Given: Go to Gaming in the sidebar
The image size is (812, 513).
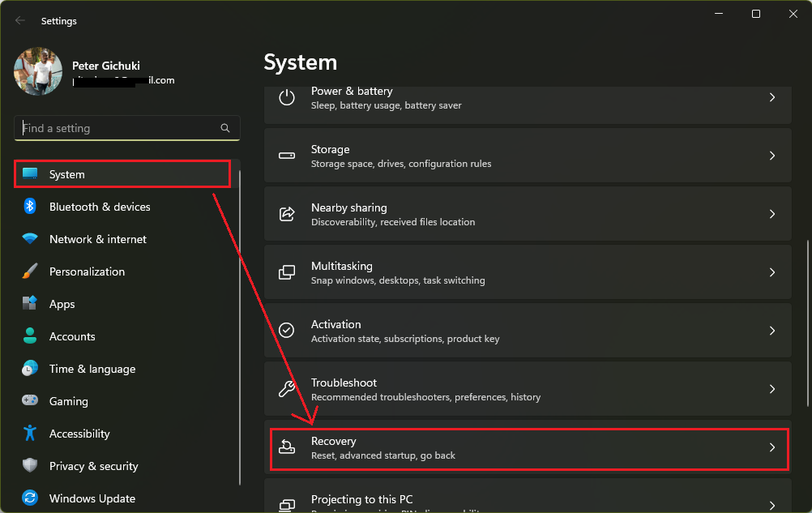Looking at the screenshot, I should 68,401.
